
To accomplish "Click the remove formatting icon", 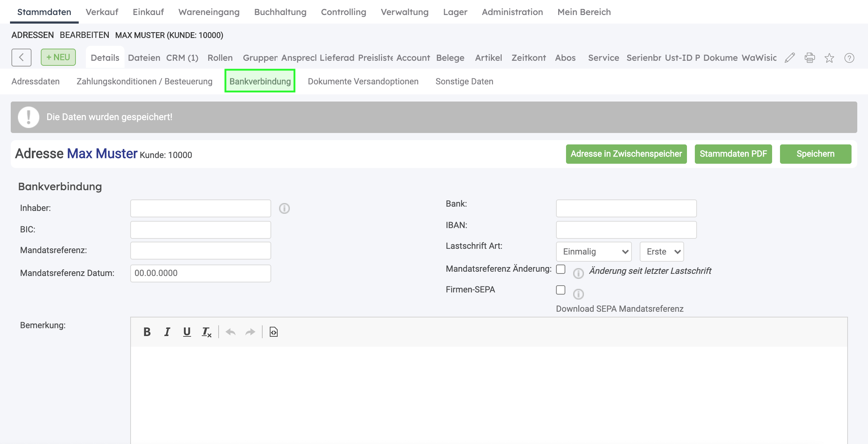I will [206, 332].
